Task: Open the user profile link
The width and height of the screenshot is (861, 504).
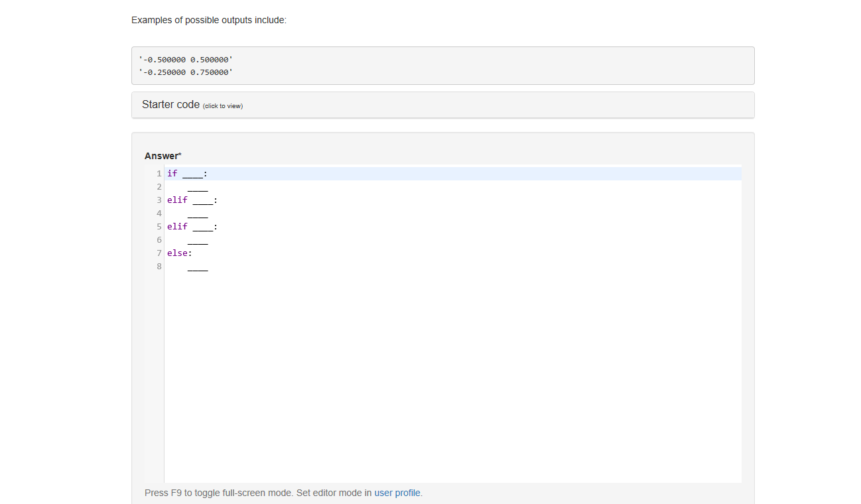Action: click(397, 493)
